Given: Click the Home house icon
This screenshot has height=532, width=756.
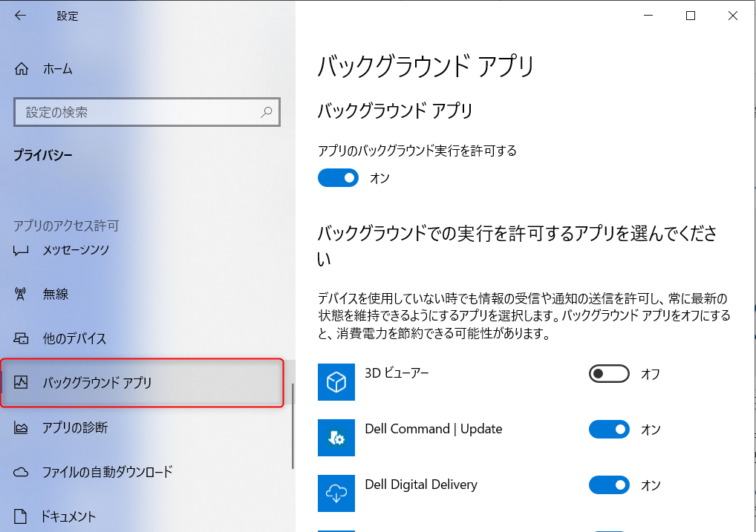Looking at the screenshot, I should (22, 69).
